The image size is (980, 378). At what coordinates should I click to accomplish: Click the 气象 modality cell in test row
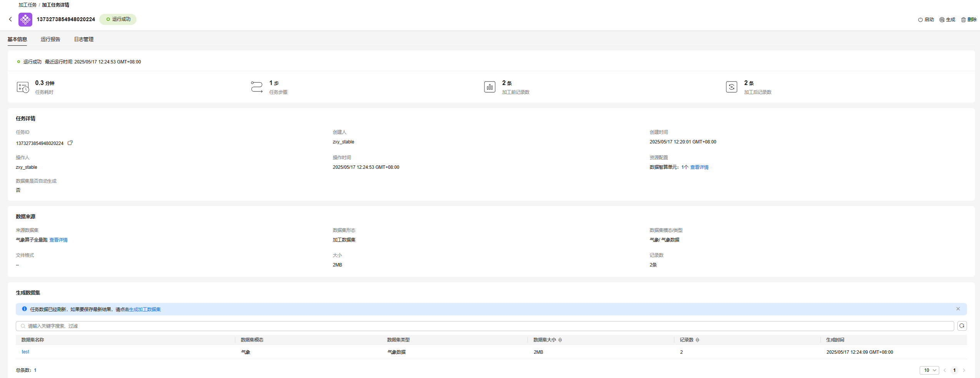tap(246, 352)
